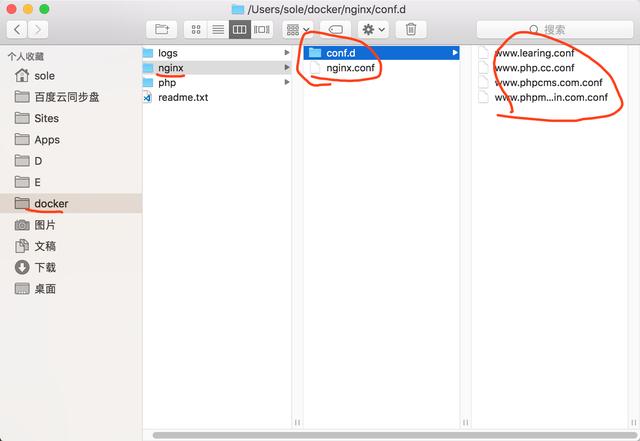Click the logs folder icon

[148, 53]
